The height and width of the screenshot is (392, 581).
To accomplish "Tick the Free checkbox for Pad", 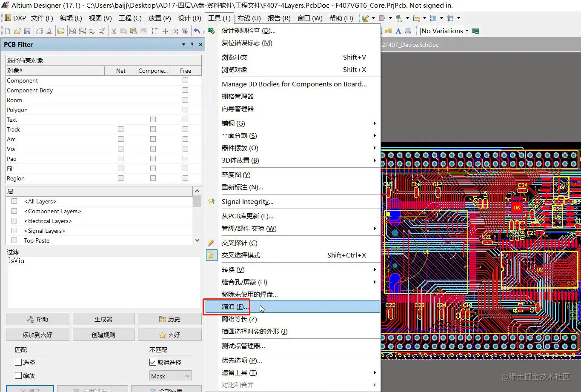I will (185, 159).
